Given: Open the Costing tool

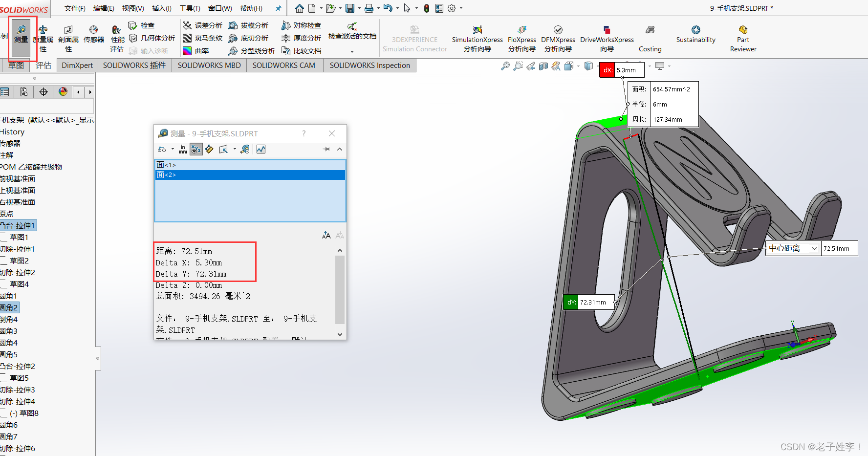Looking at the screenshot, I should coord(650,39).
